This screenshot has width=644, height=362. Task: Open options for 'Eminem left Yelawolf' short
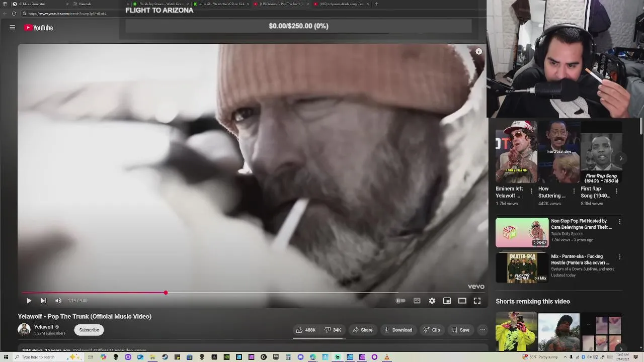[x=531, y=191]
